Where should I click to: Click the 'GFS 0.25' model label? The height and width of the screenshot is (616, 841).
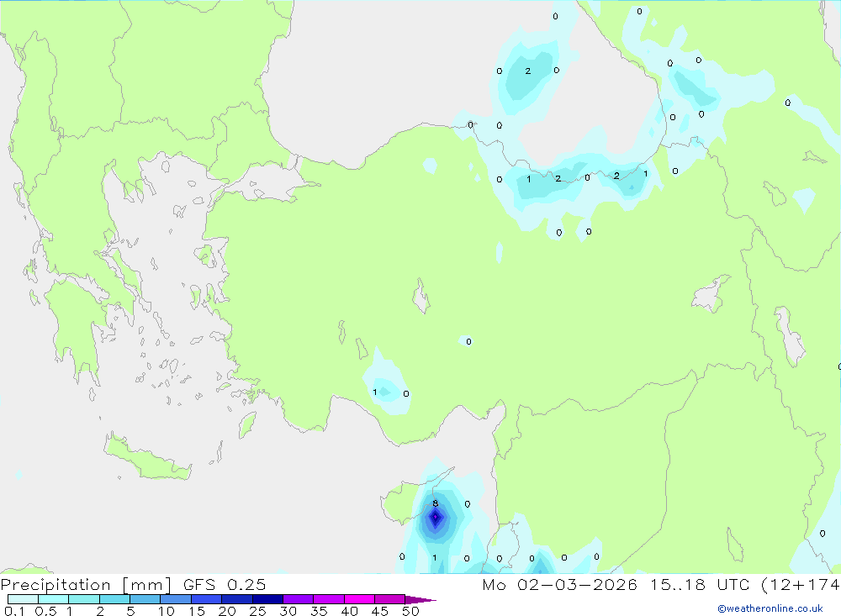[x=225, y=584]
